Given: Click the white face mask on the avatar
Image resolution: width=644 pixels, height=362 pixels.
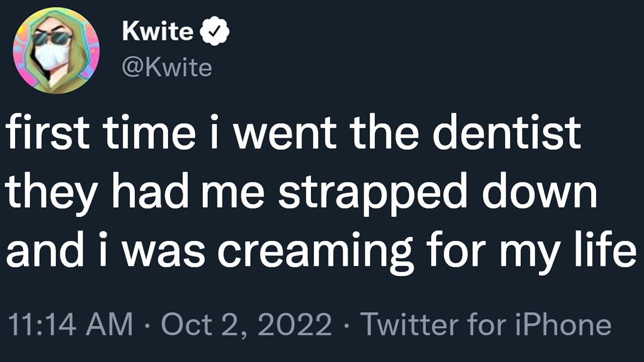Looking at the screenshot, I should click(x=51, y=55).
